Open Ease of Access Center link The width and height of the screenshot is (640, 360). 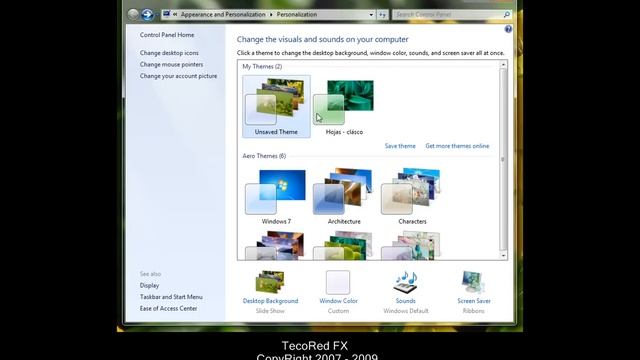[168, 309]
